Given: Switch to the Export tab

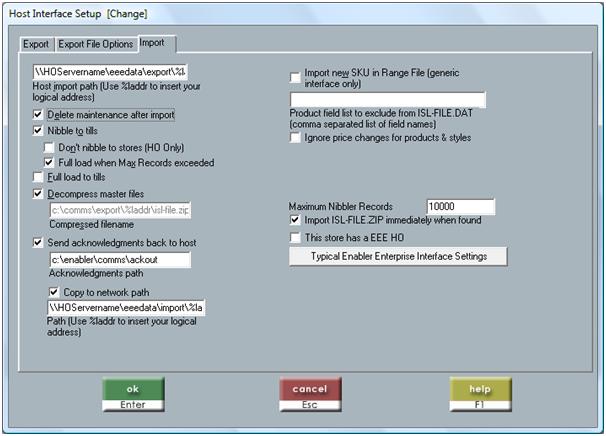Looking at the screenshot, I should (36, 44).
